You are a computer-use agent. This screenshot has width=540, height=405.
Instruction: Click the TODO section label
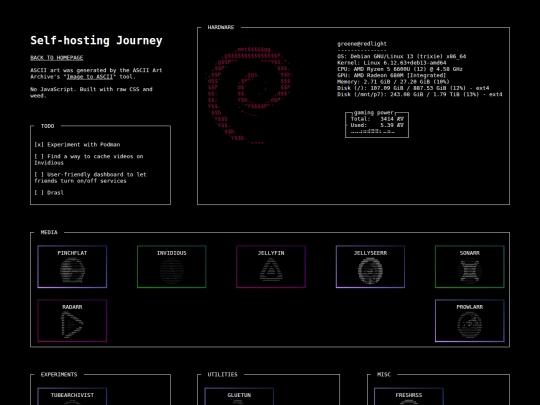pyautogui.click(x=48, y=126)
